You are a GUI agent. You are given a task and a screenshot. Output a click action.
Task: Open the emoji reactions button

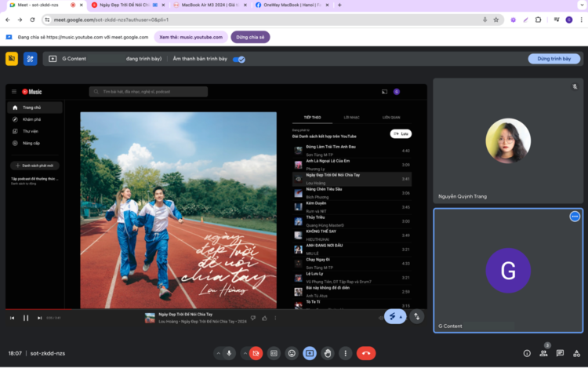(292, 353)
